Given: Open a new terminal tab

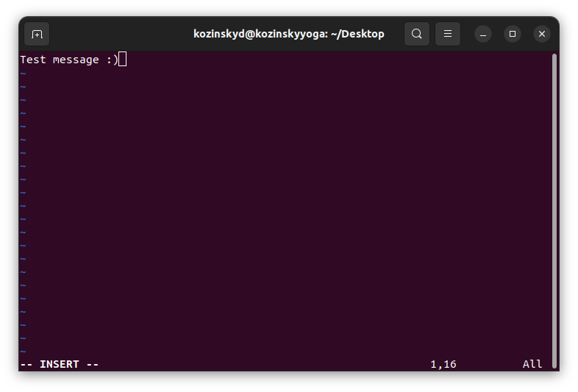Looking at the screenshot, I should pyautogui.click(x=37, y=34).
